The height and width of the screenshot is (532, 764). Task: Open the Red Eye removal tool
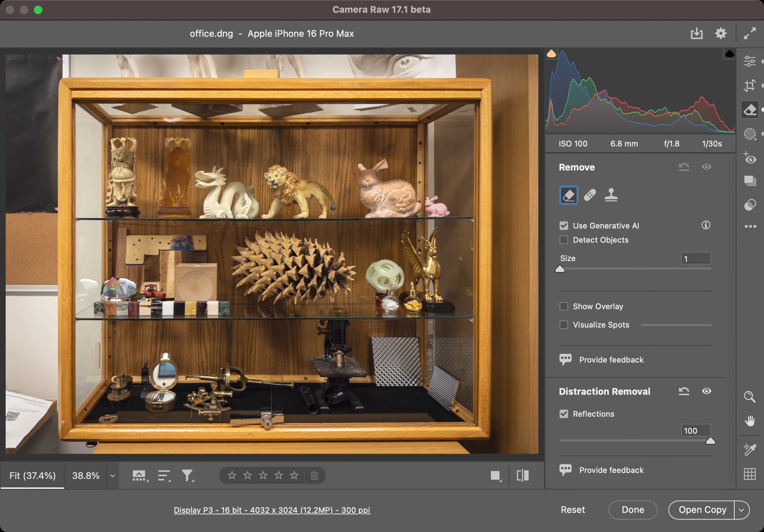749,158
